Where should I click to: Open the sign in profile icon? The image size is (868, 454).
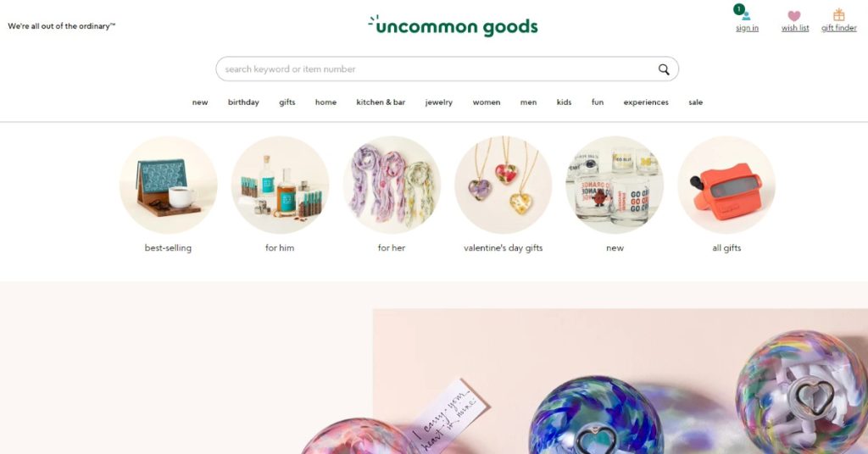pyautogui.click(x=746, y=16)
